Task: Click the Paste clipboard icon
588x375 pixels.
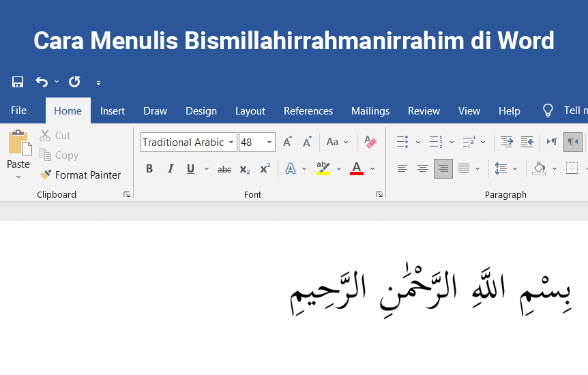Action: click(x=20, y=142)
